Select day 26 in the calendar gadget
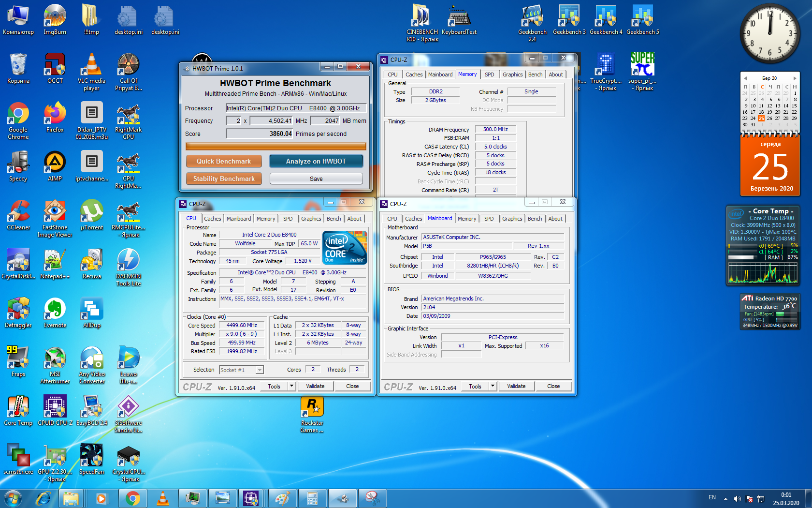This screenshot has height=508, width=812. point(769,118)
